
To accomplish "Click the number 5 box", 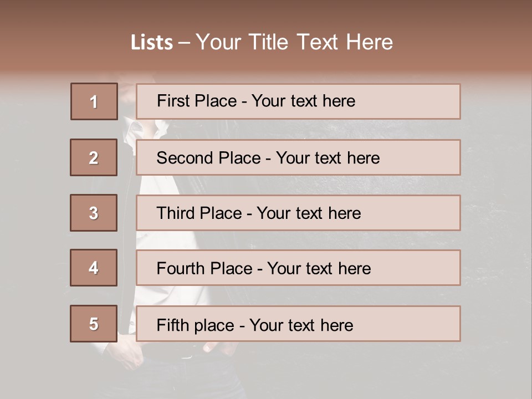I will click(x=94, y=324).
